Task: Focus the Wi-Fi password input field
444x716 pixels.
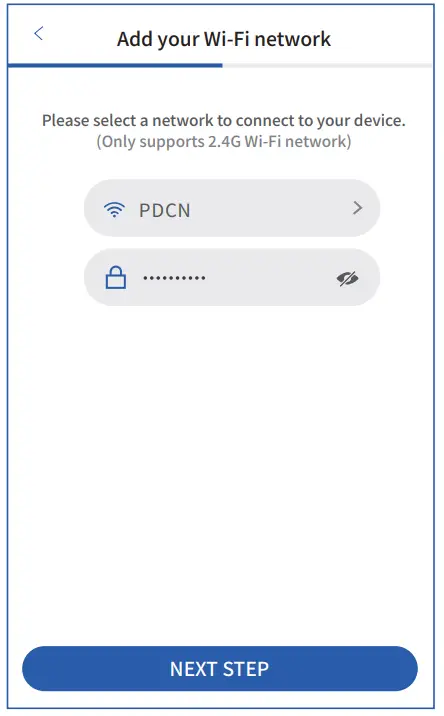Action: pos(232,277)
